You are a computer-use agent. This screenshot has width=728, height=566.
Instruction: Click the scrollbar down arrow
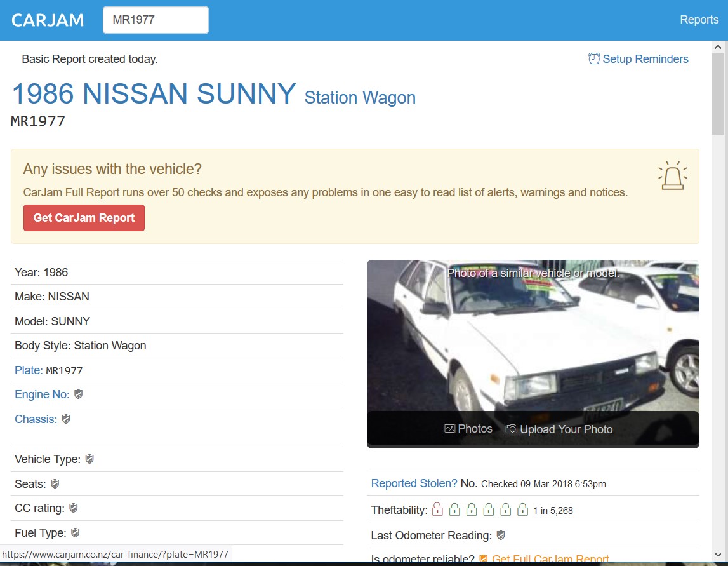coord(718,555)
